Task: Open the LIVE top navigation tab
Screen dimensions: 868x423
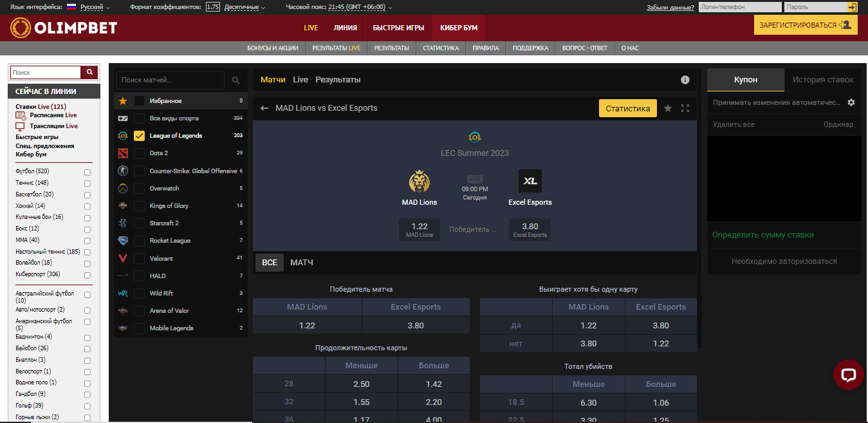Action: coord(311,28)
